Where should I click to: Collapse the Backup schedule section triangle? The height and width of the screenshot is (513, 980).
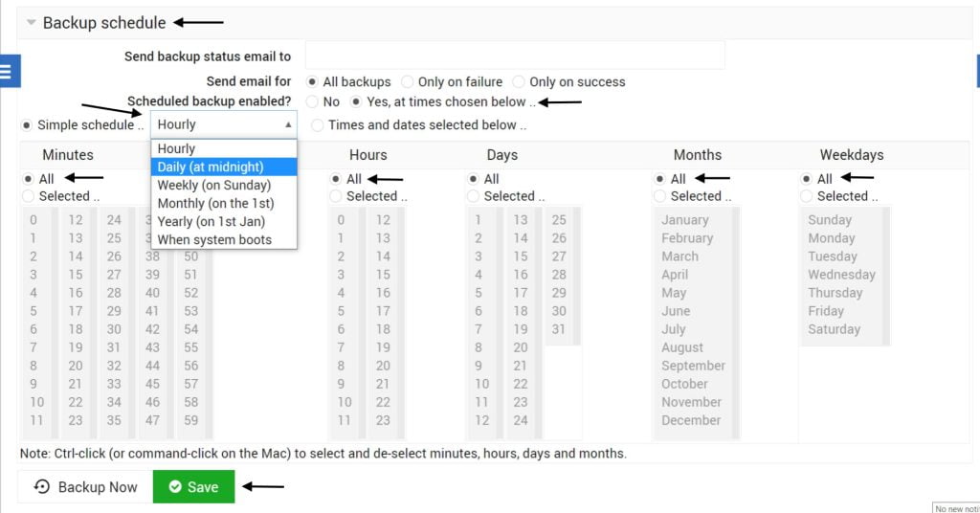(31, 22)
